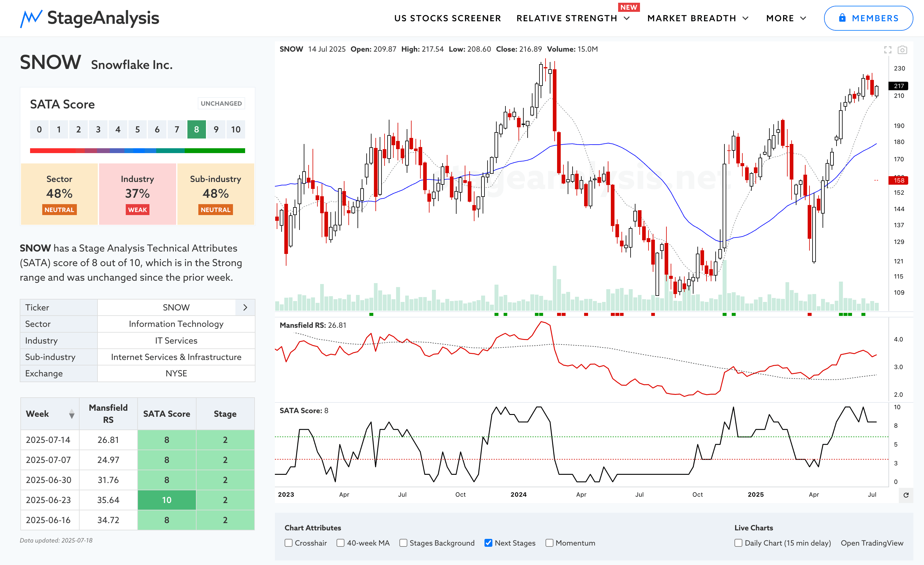The image size is (924, 565).
Task: Click the Mansfield RS column header
Action: [108, 413]
